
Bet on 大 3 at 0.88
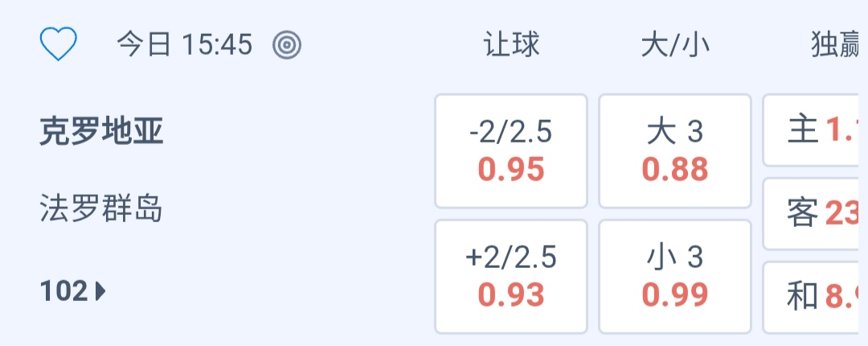pyautogui.click(x=675, y=150)
